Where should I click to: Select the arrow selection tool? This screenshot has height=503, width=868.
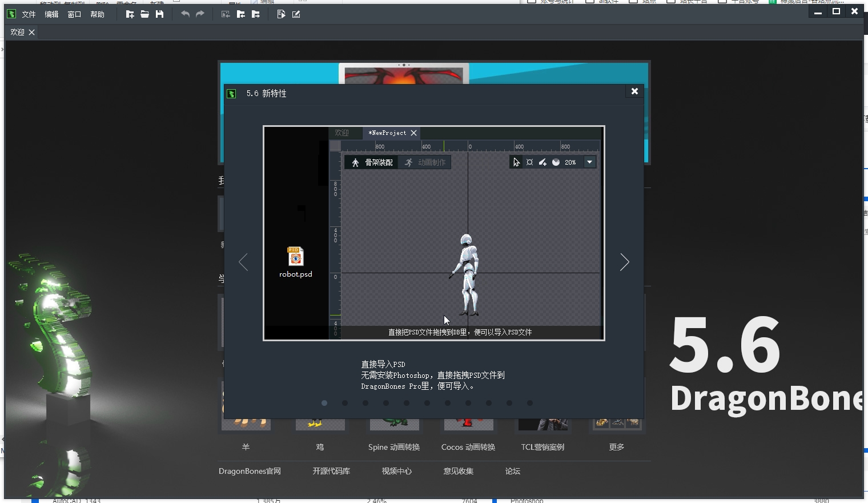click(x=516, y=162)
